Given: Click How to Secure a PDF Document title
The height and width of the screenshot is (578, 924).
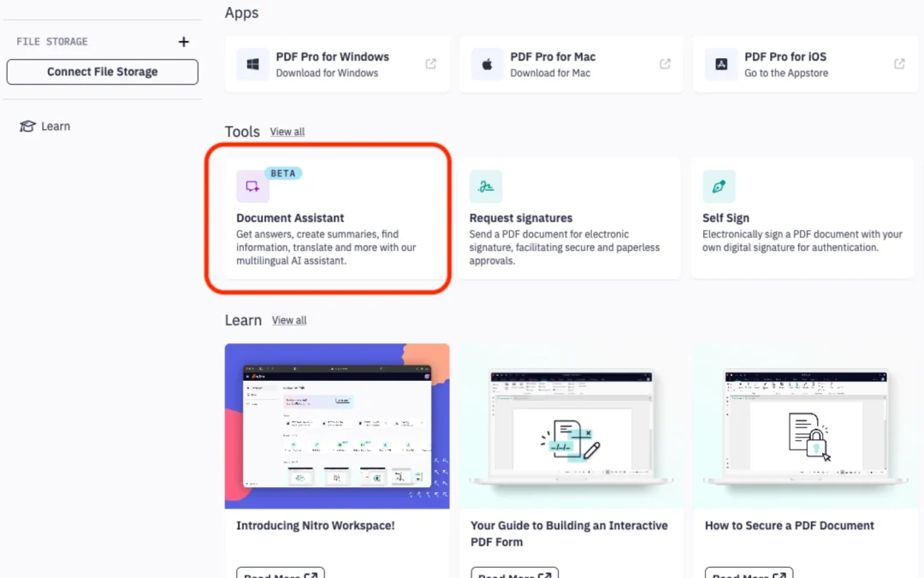Looking at the screenshot, I should pos(790,526).
